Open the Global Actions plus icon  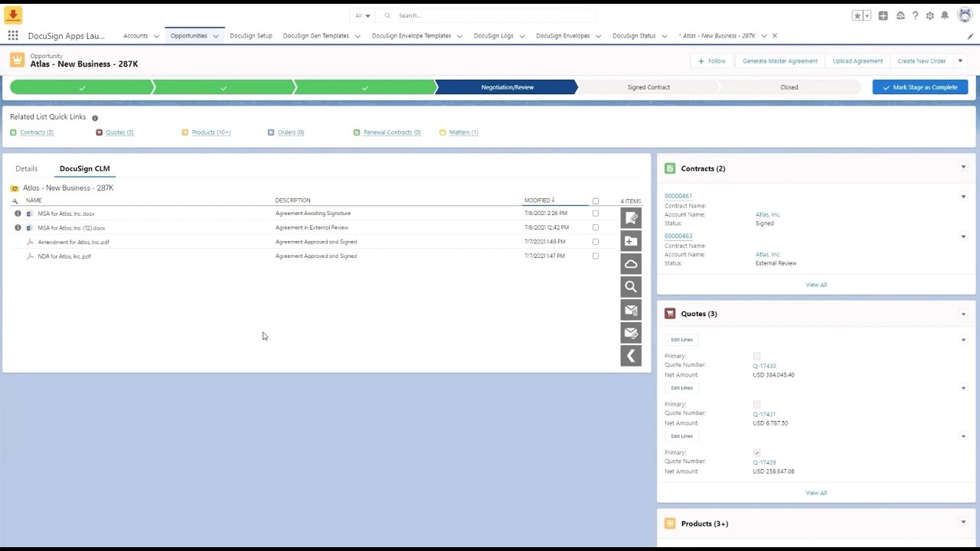(x=883, y=15)
